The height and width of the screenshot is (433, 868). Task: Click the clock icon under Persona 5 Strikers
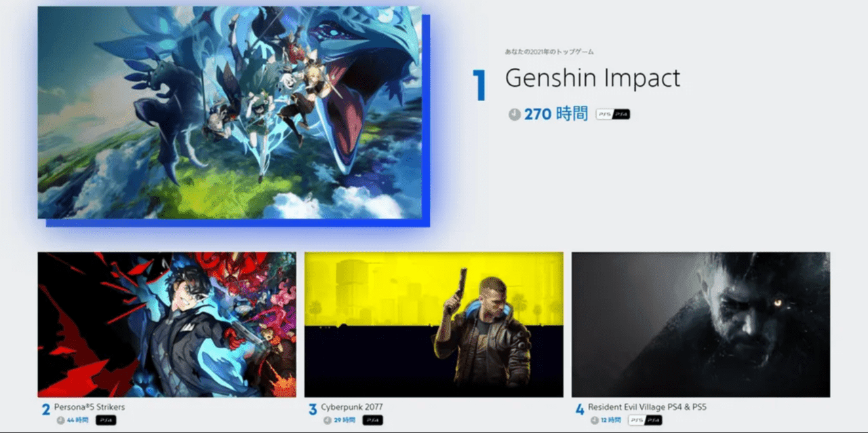coord(60,420)
